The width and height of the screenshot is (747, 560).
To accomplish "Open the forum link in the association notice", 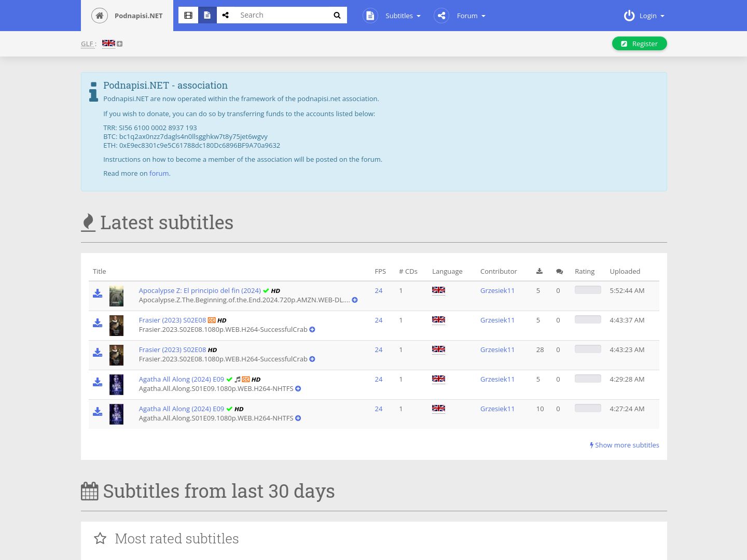I will [x=159, y=173].
